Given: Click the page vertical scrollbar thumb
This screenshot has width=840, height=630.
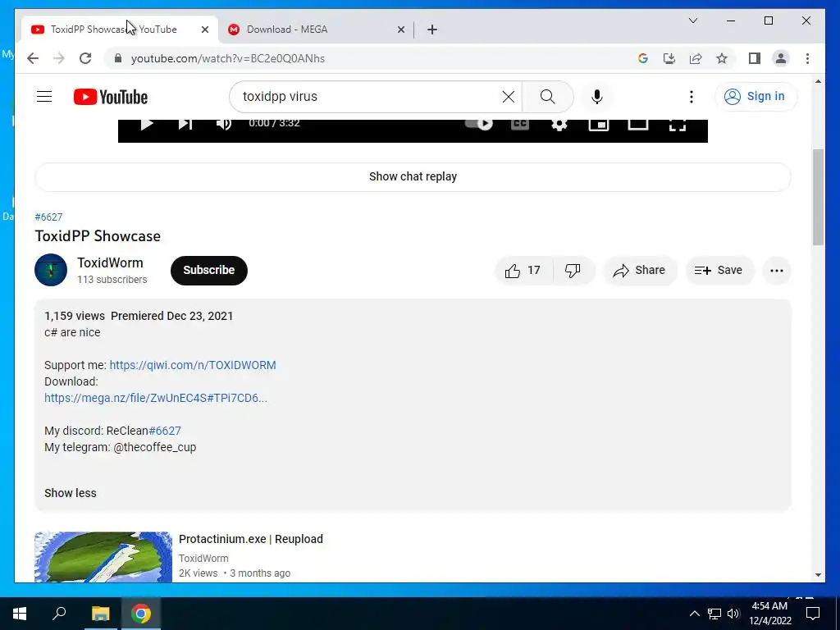Looking at the screenshot, I should click(x=818, y=197).
